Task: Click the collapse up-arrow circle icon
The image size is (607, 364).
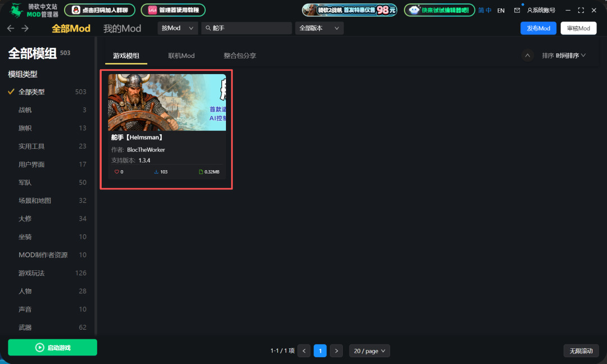Action: click(x=527, y=55)
